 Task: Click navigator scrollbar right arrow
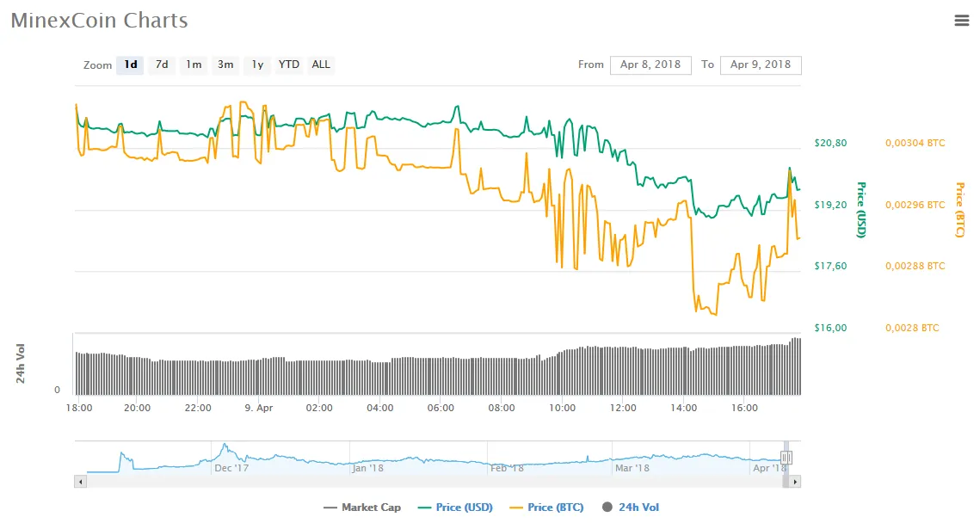pyautogui.click(x=795, y=482)
